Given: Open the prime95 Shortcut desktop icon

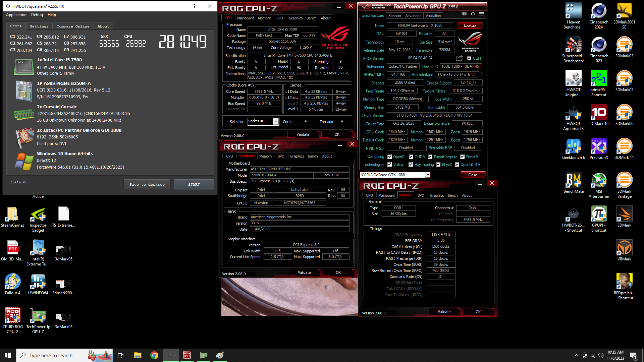Looking at the screenshot, I should click(x=599, y=83).
